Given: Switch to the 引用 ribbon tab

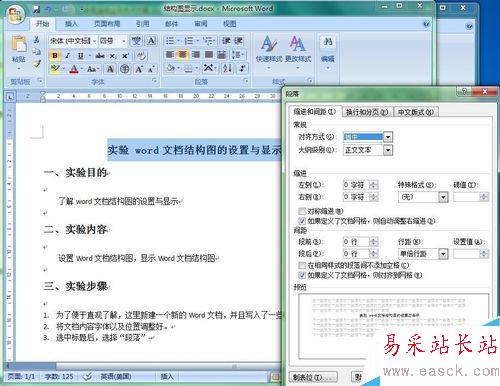Looking at the screenshot, I should click(142, 24).
